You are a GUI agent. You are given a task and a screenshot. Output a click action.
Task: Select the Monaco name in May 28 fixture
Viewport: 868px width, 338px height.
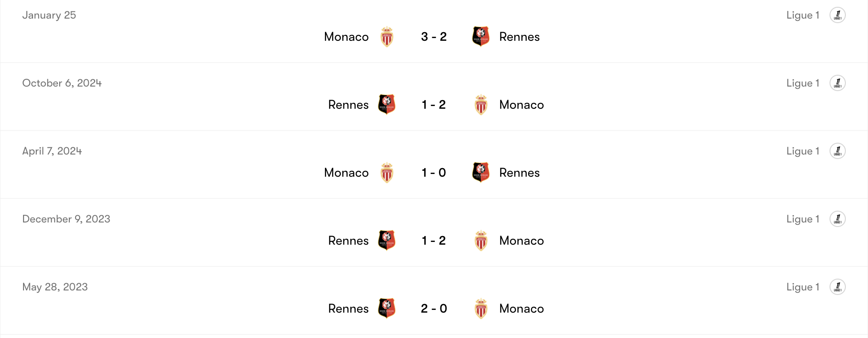pyautogui.click(x=521, y=308)
